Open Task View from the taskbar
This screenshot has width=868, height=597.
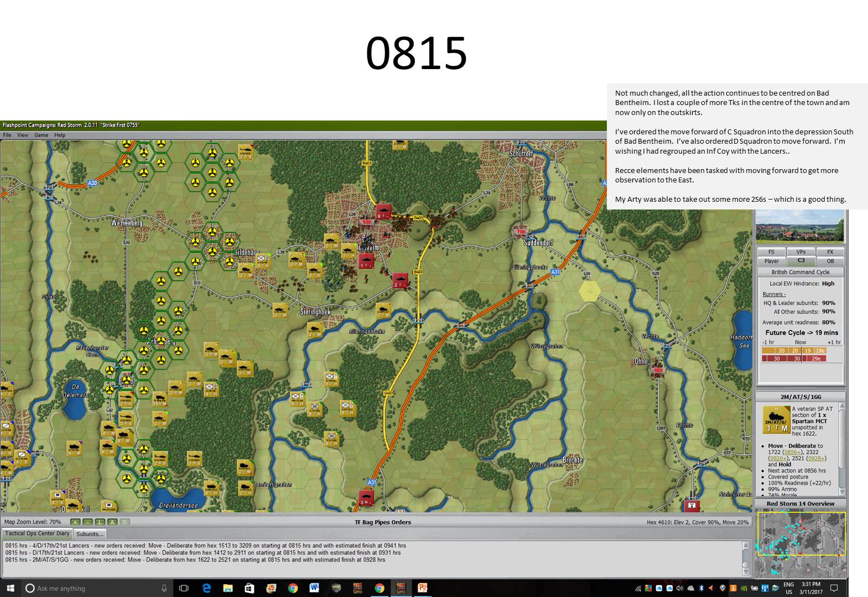184,588
